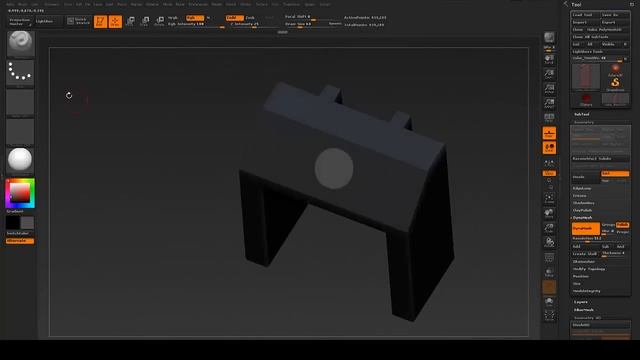The width and height of the screenshot is (640, 360).
Task: Click the Projection Master button
Action: (x=20, y=21)
